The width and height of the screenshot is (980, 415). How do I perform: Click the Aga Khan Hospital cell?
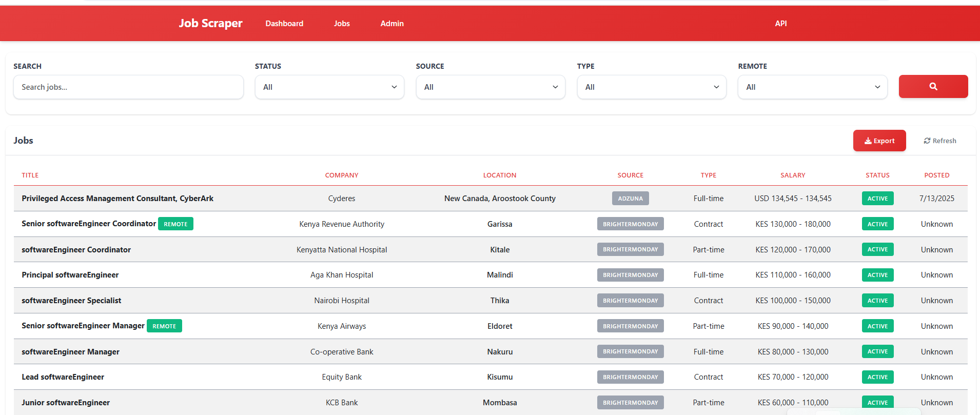342,275
